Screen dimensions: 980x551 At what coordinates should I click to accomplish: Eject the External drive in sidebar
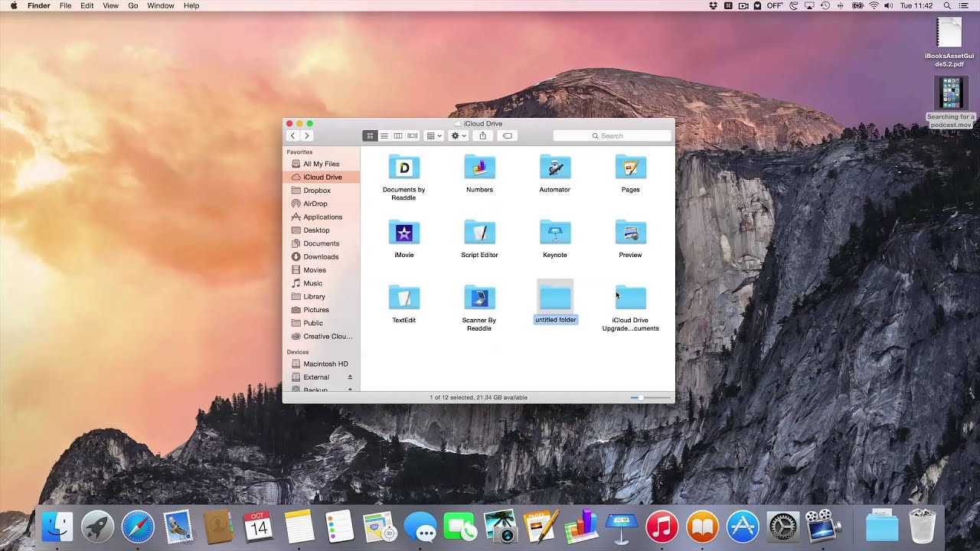350,377
